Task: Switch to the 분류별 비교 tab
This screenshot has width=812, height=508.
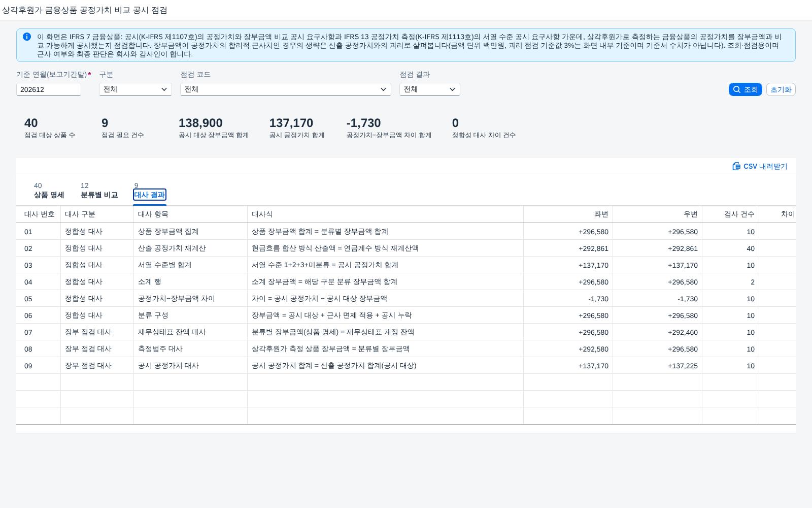Action: click(99, 190)
